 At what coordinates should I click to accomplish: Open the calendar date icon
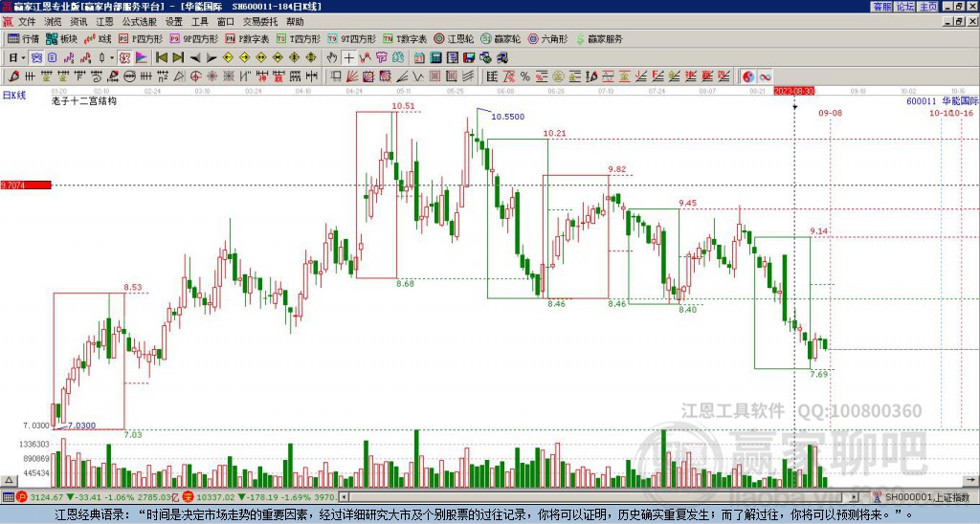coord(419,57)
